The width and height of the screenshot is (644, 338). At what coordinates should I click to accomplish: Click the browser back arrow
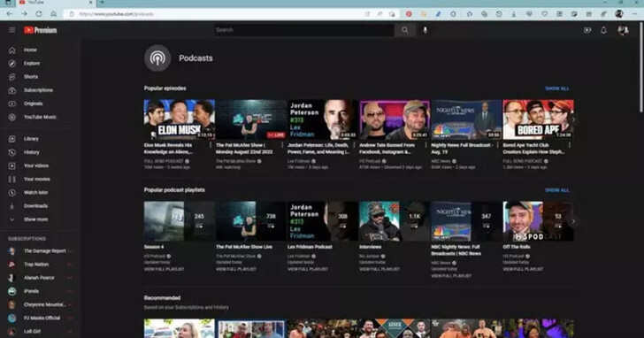pos(10,14)
